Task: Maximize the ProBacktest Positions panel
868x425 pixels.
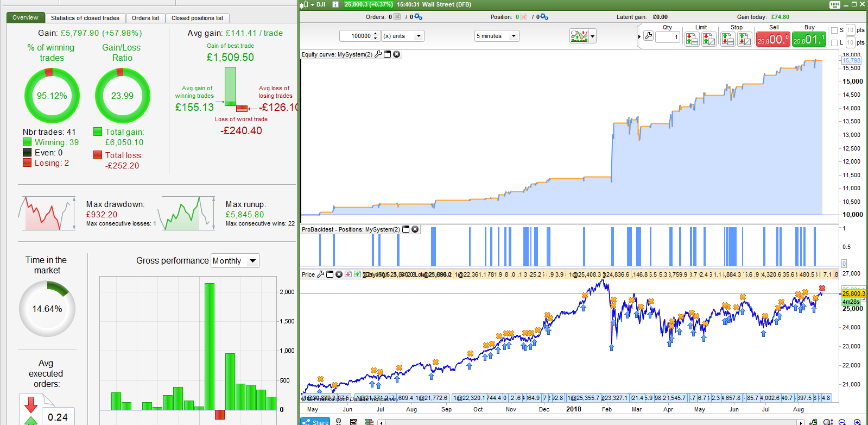Action: pyautogui.click(x=406, y=229)
